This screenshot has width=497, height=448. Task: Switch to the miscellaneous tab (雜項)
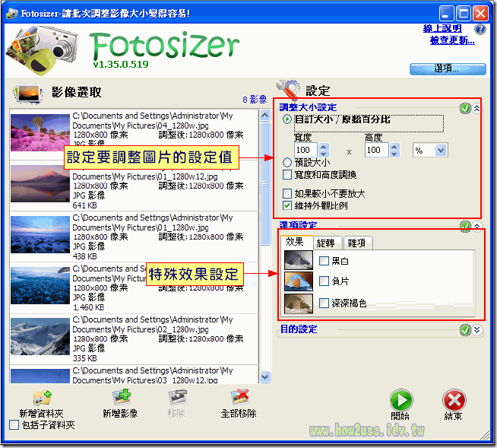click(x=357, y=243)
